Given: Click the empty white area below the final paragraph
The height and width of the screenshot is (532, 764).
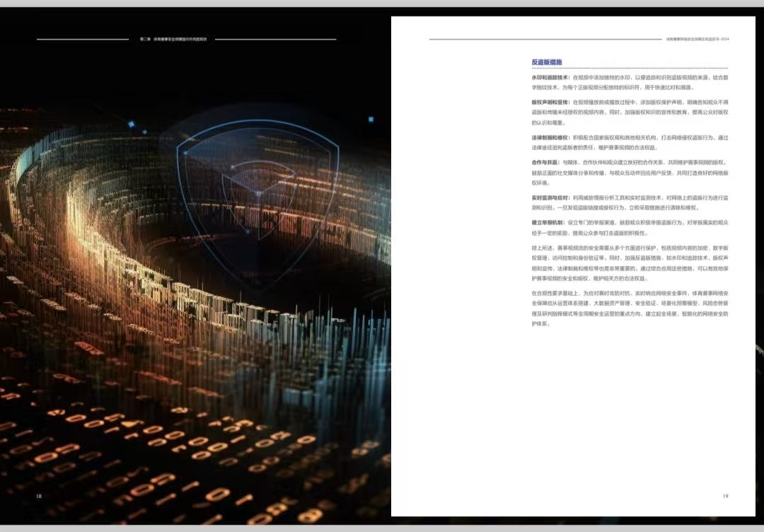Looking at the screenshot, I should [630, 410].
